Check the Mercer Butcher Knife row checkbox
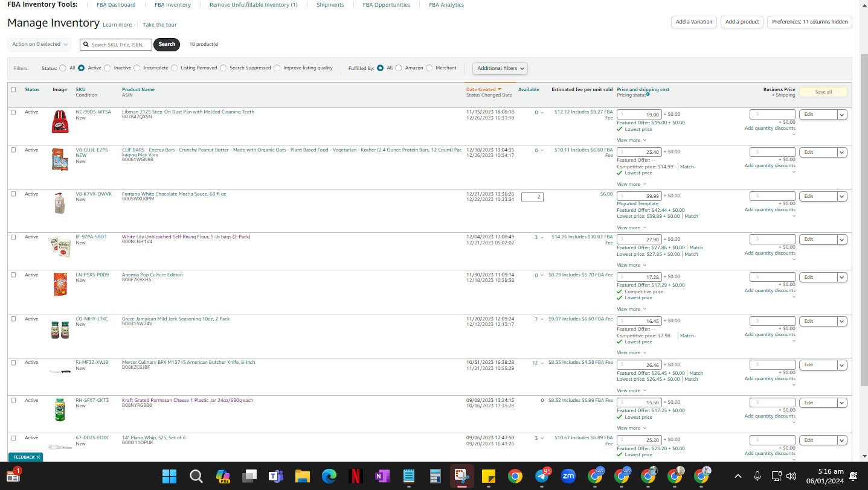The height and width of the screenshot is (490, 868). point(13,362)
